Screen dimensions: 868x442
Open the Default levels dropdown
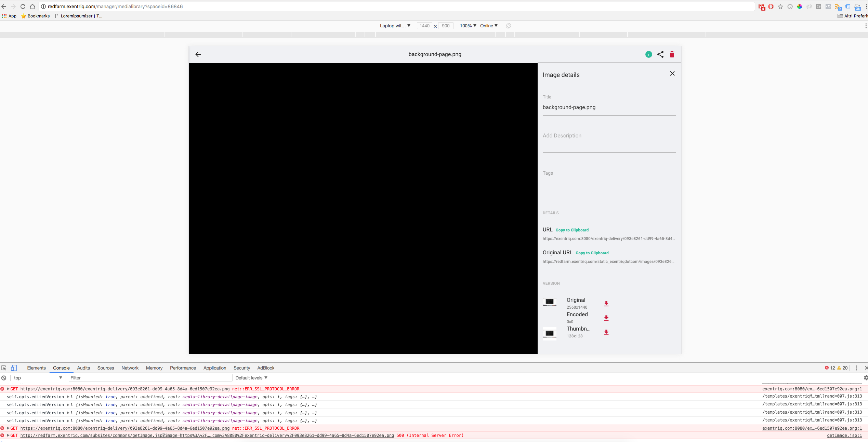[x=251, y=378]
